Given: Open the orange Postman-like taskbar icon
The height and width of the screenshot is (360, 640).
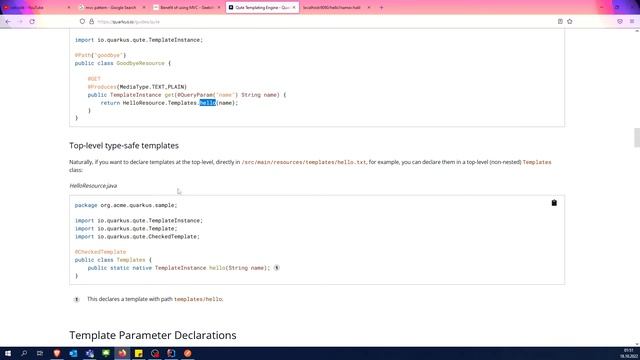Looking at the screenshot, I should 187,353.
